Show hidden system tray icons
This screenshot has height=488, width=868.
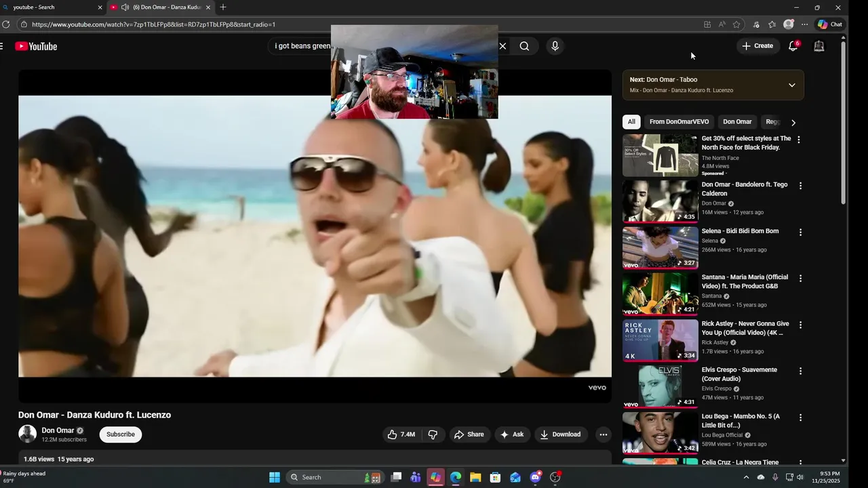pyautogui.click(x=747, y=477)
